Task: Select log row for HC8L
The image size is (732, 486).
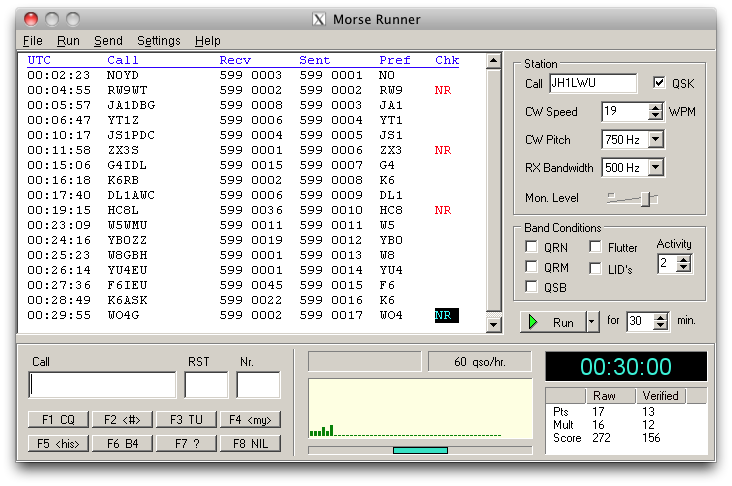Action: point(243,210)
